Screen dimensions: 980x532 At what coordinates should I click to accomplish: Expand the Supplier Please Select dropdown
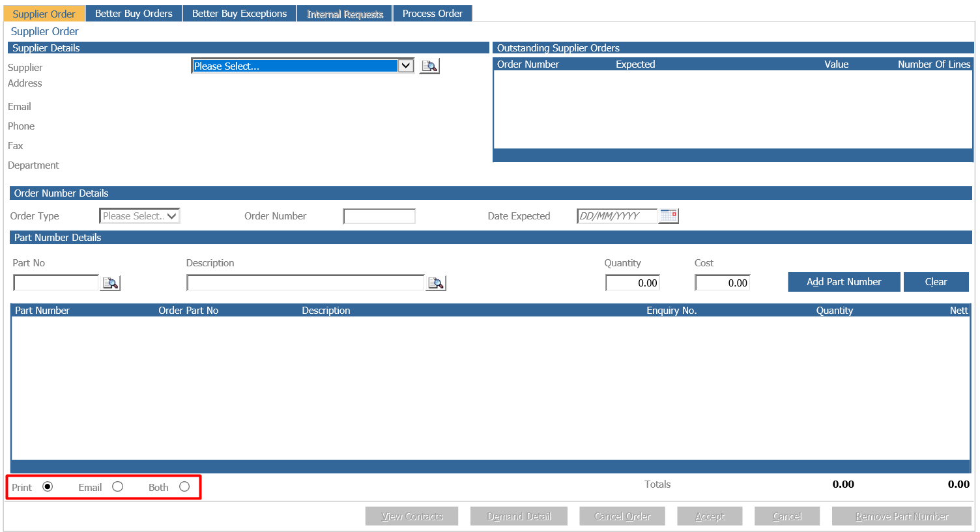coord(303,66)
